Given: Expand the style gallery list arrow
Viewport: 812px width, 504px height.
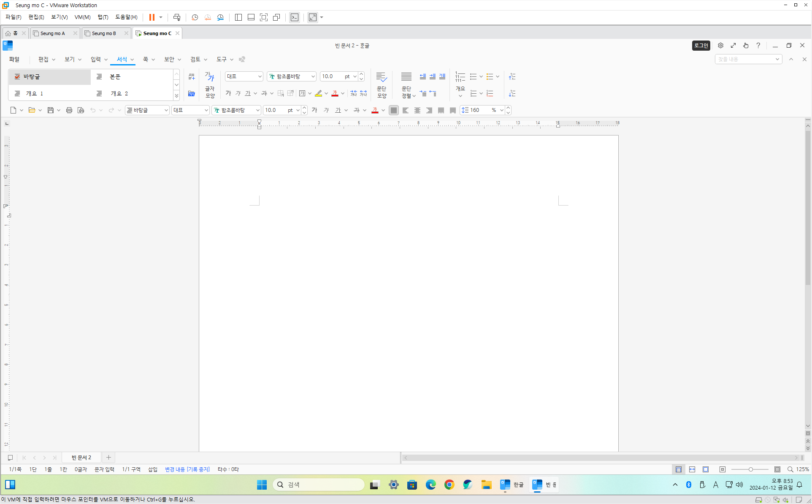Looking at the screenshot, I should [176, 96].
